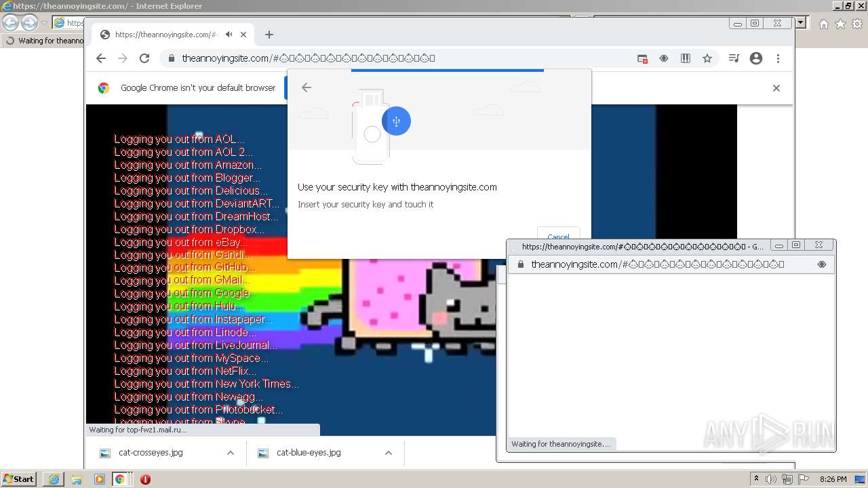Show hidden system tray icons
This screenshot has width=868, height=488.
coord(756,479)
